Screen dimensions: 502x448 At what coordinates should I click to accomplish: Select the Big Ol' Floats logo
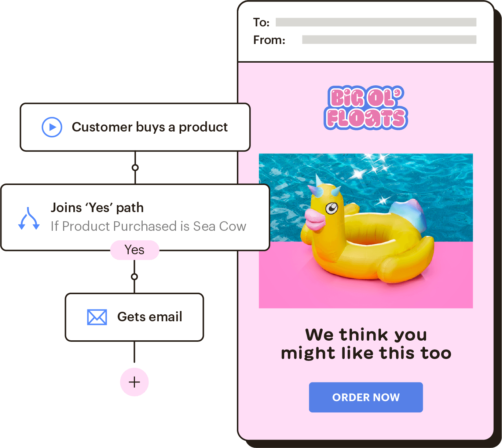pos(366,108)
